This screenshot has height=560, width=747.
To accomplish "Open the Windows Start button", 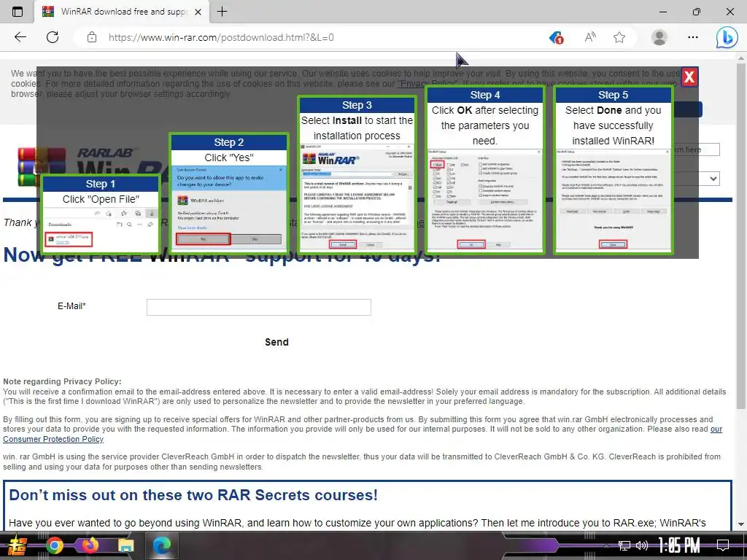I will [x=18, y=545].
